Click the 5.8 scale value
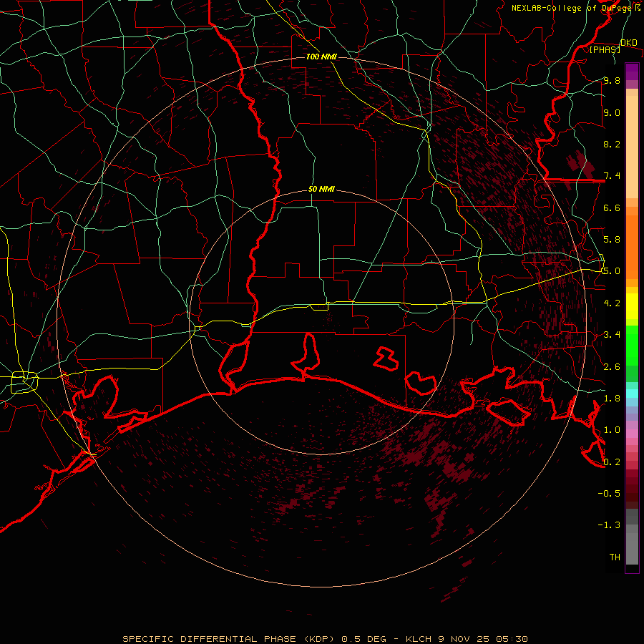Screen dimensions: 644x644 612,240
